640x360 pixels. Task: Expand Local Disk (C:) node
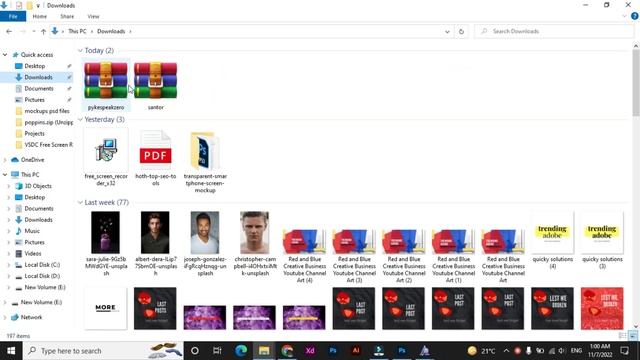point(9,265)
